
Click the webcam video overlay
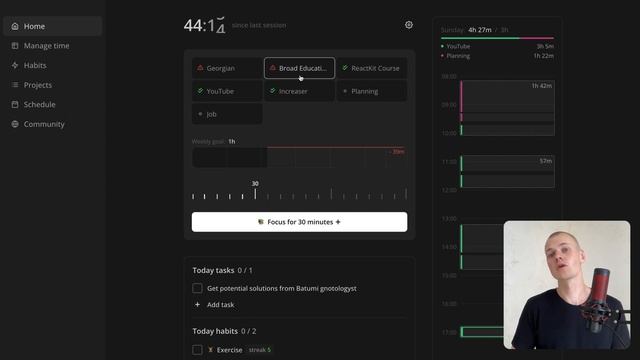click(x=567, y=285)
